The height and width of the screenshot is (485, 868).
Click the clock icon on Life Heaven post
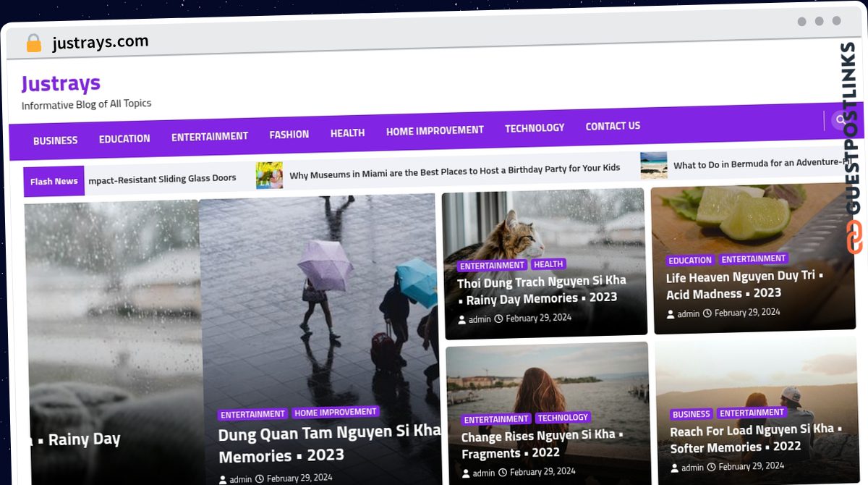(707, 313)
